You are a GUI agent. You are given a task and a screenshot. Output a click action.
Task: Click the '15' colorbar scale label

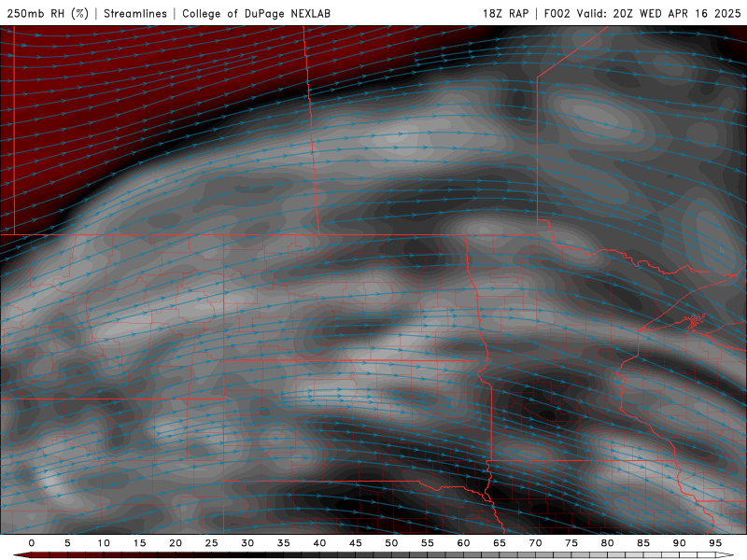[x=139, y=543]
